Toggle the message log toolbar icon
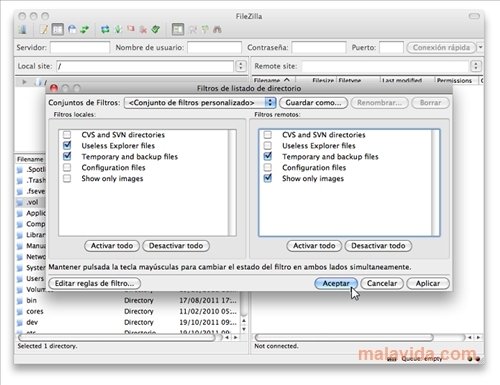The image size is (500, 385). click(44, 30)
